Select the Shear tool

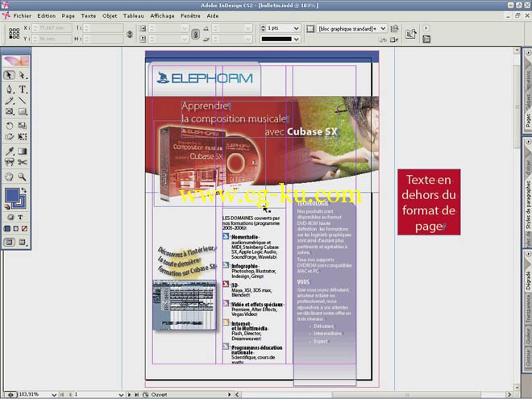(x=10, y=136)
